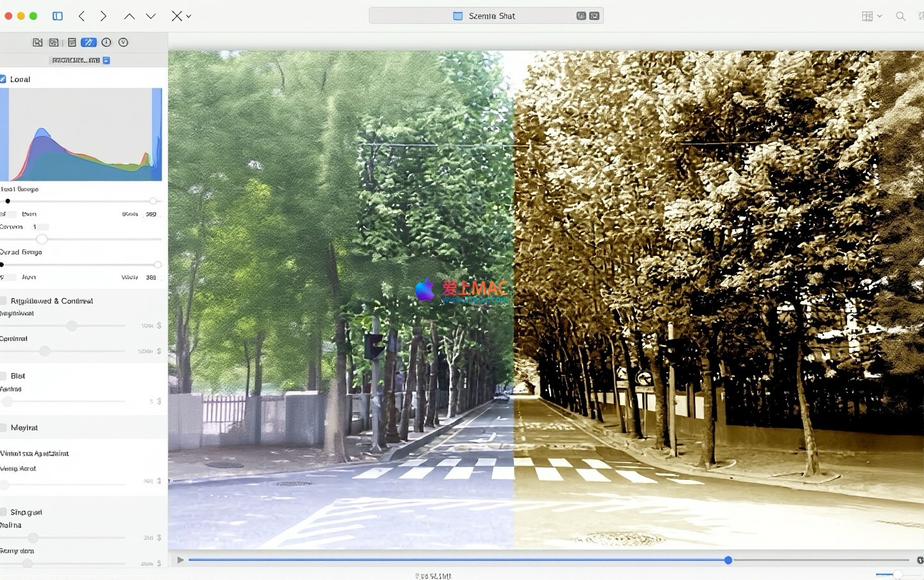Click the forward chevron in toolbar
This screenshot has width=924, height=580.
[103, 16]
